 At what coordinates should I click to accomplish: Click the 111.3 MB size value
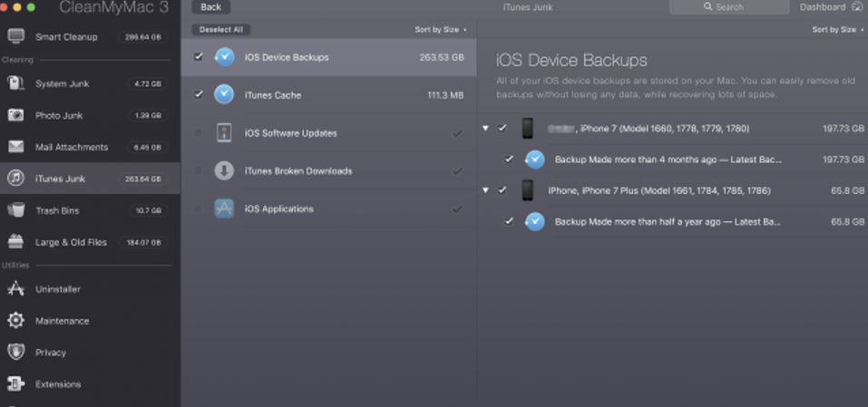point(445,95)
